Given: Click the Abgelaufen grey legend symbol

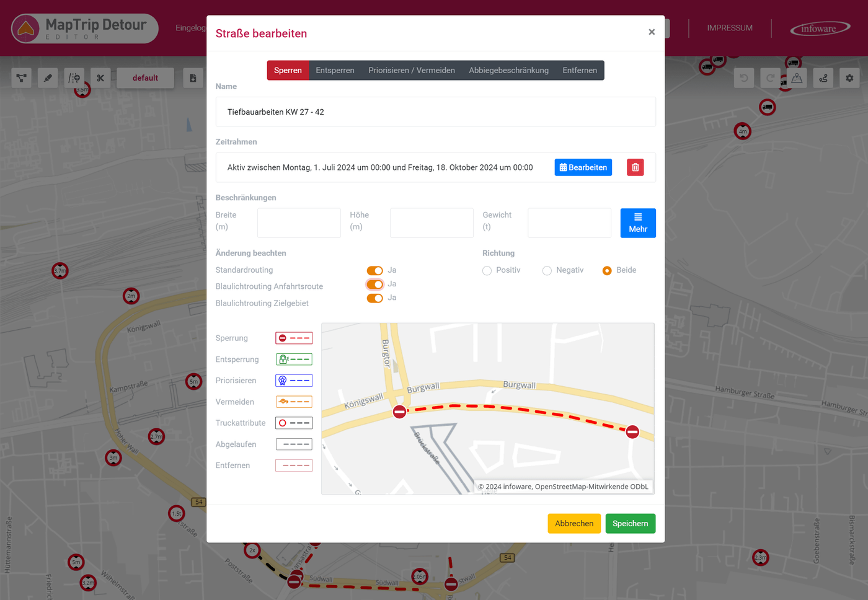Looking at the screenshot, I should pos(294,444).
